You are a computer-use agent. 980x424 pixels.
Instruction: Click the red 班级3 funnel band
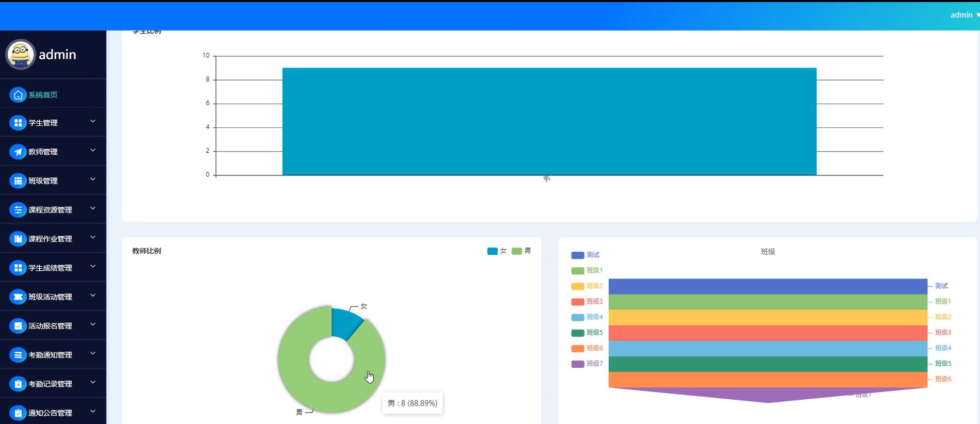tap(768, 333)
